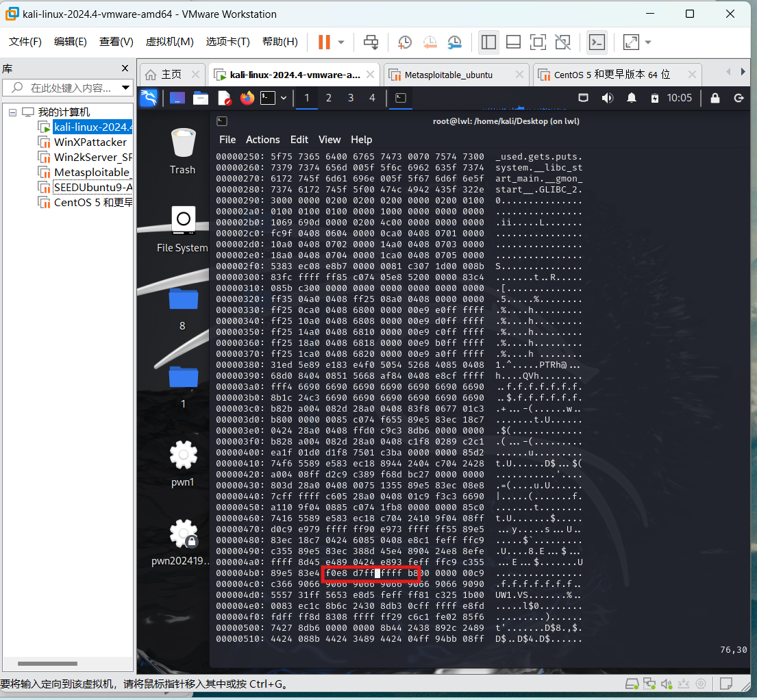The image size is (757, 700).
Task: Open the text editor panel icon
Action: point(225,98)
